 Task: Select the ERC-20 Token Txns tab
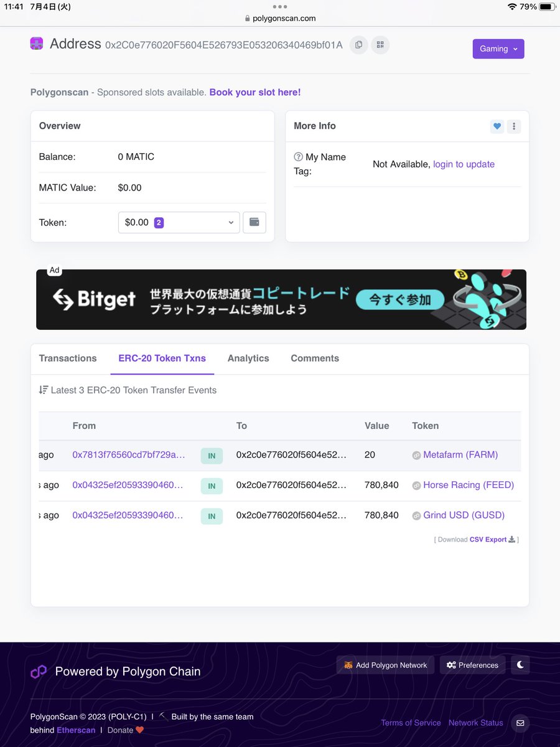pyautogui.click(x=162, y=359)
